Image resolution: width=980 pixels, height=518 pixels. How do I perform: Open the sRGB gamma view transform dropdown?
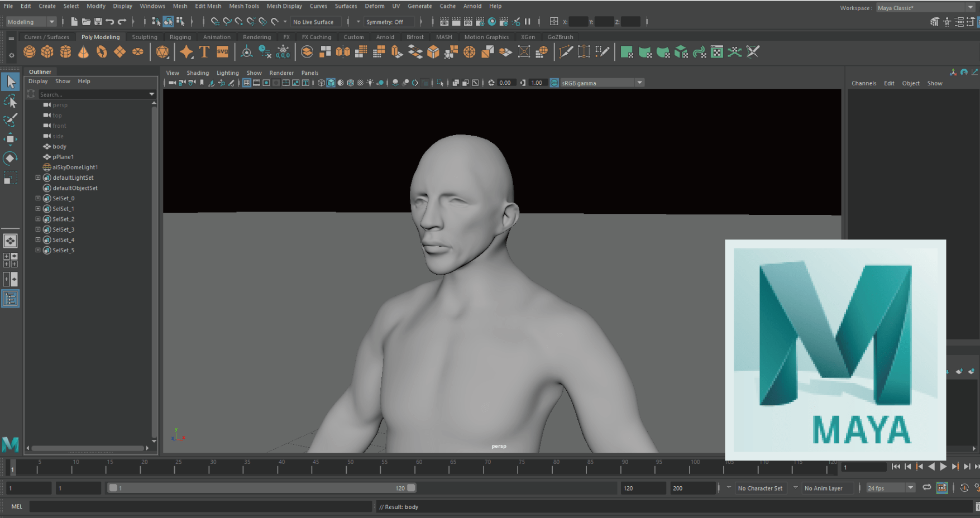pos(603,83)
